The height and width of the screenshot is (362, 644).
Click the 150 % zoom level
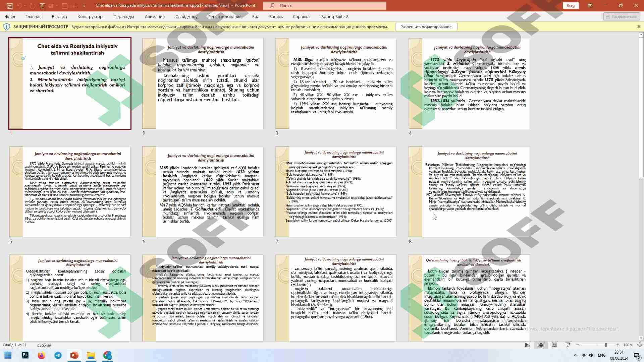coord(628,345)
